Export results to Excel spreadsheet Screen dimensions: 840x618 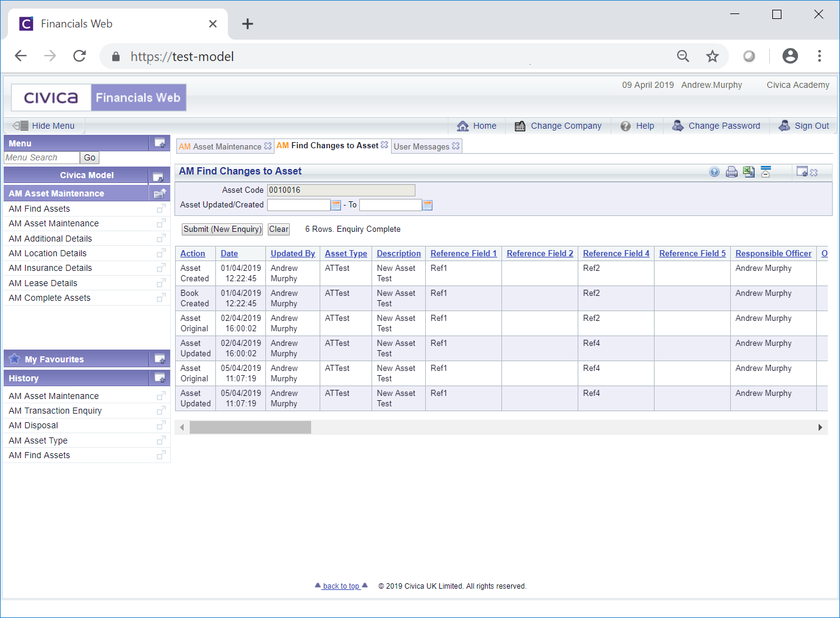click(748, 172)
